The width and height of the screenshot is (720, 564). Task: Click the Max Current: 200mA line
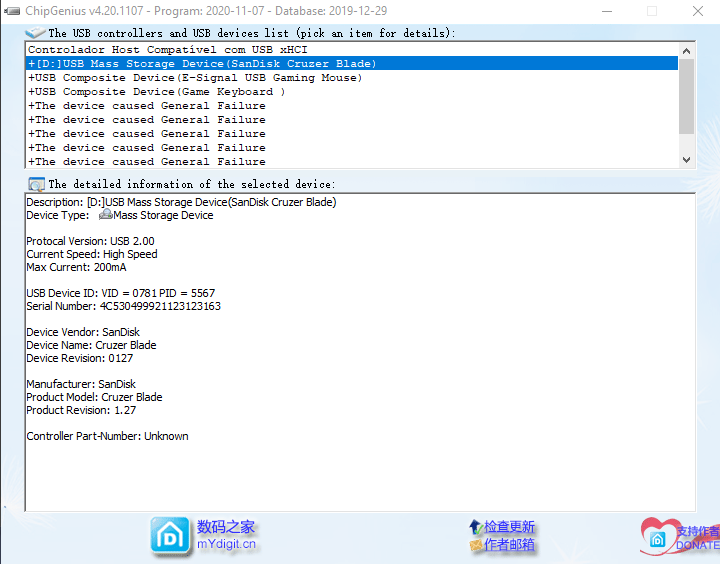point(76,267)
